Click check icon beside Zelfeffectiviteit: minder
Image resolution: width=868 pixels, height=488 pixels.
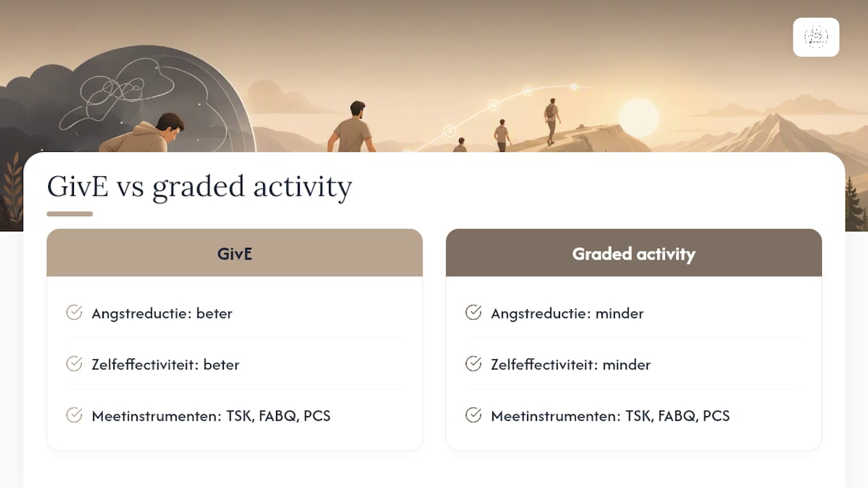pos(473,364)
